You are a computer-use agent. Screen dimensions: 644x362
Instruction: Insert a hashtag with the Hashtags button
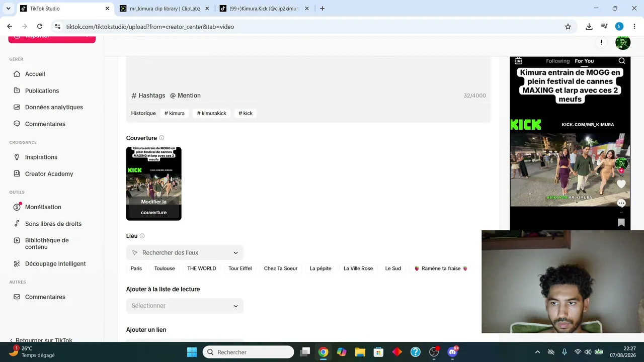[148, 96]
